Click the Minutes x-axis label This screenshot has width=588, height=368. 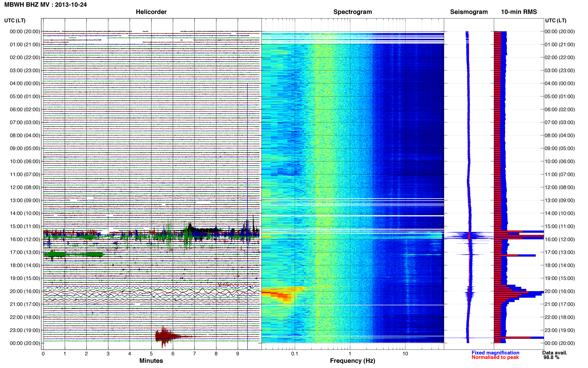point(151,361)
